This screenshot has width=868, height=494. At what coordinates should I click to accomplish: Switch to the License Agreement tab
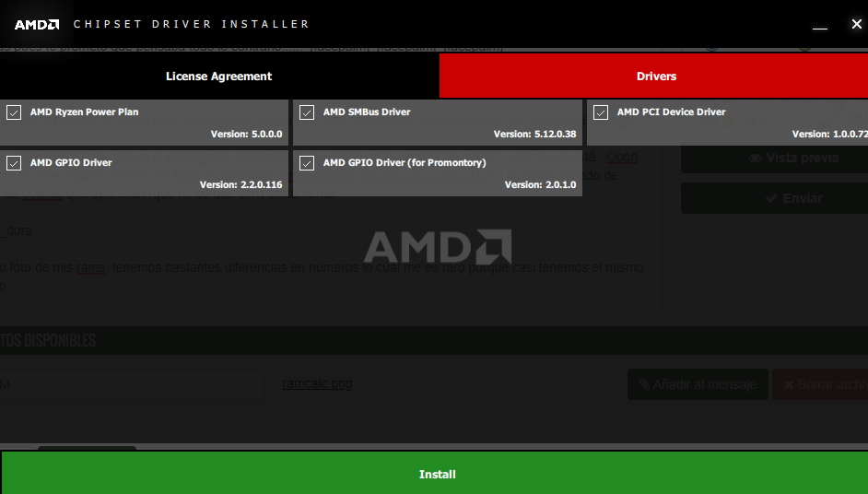click(219, 76)
